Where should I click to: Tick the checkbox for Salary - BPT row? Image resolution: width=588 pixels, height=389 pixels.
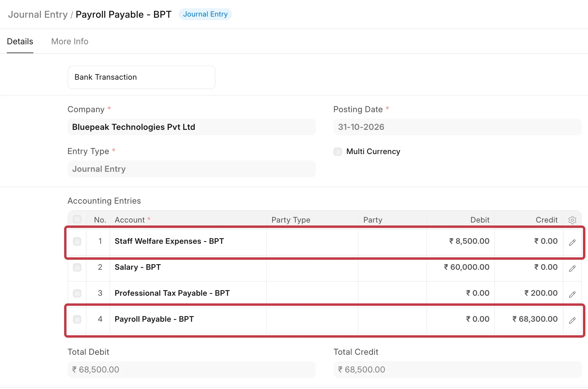coord(77,267)
